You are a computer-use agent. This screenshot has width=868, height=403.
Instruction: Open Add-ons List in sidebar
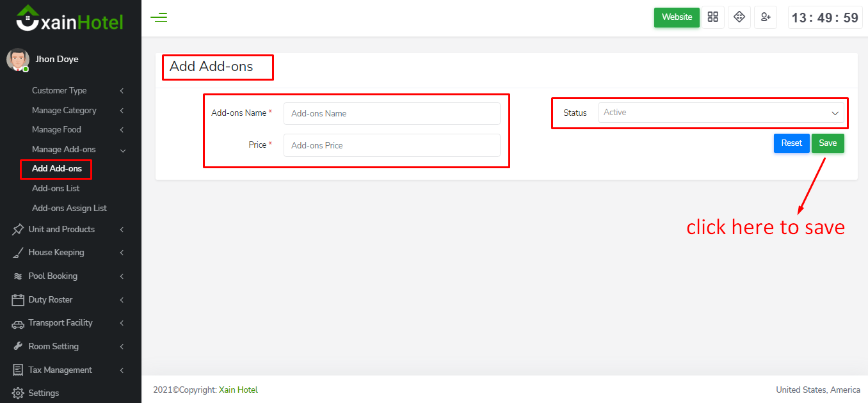[x=56, y=189]
